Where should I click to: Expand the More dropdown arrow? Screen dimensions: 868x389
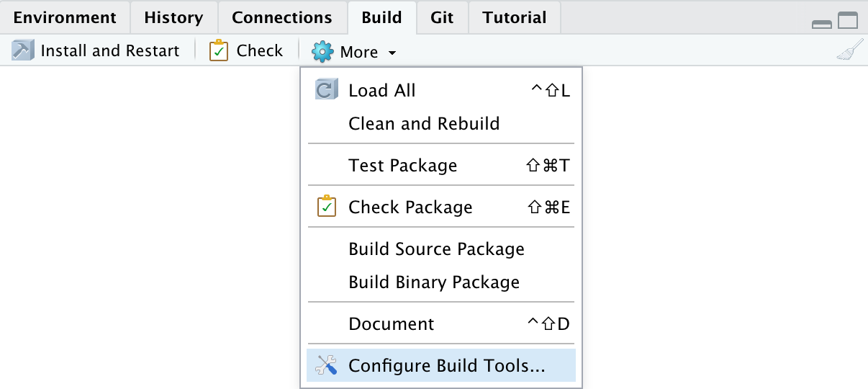click(x=392, y=53)
